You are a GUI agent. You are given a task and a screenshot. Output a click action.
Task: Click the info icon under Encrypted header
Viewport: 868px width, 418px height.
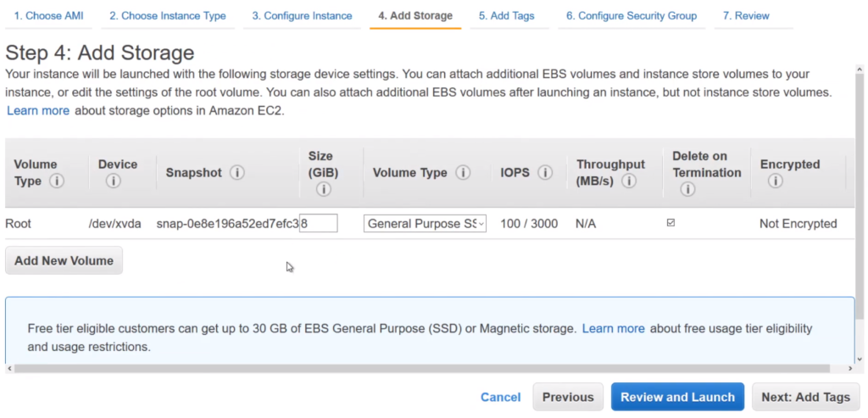tap(775, 181)
